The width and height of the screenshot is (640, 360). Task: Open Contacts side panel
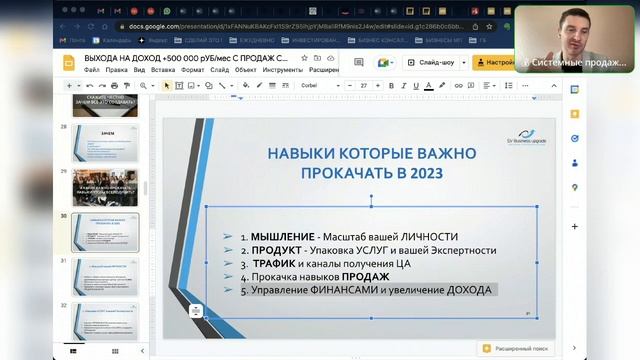point(575,163)
